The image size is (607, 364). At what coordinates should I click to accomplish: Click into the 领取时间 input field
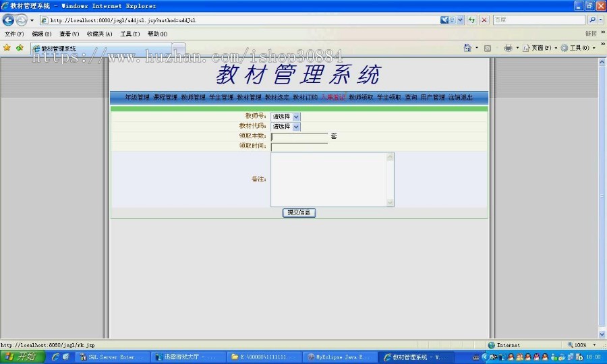click(299, 147)
